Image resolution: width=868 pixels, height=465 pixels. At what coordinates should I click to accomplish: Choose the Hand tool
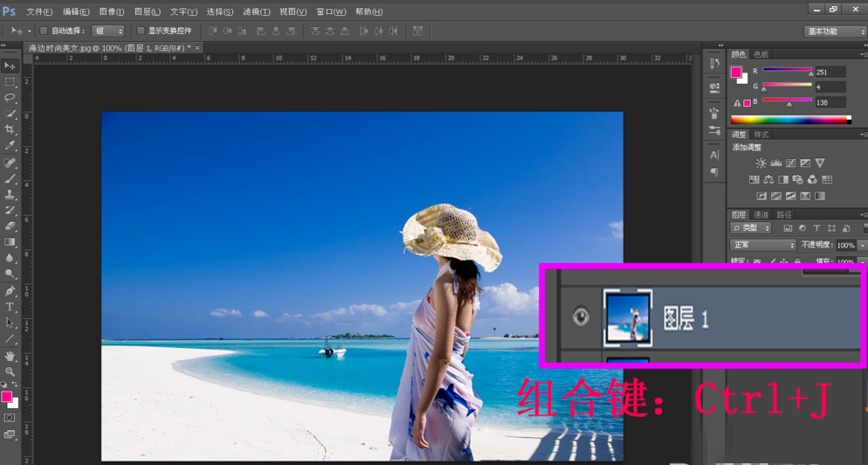point(10,356)
